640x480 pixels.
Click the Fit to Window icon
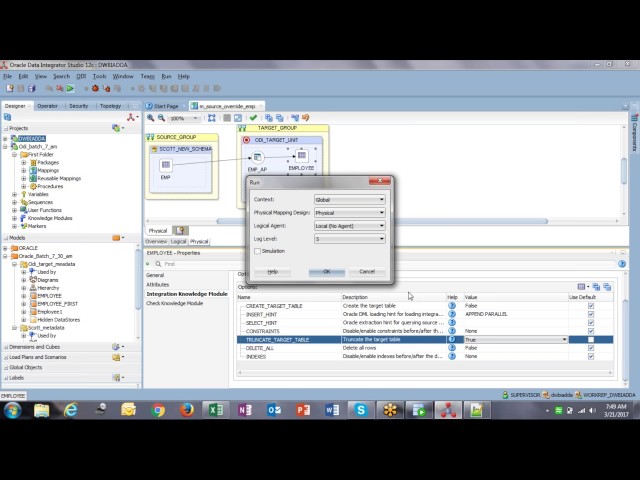pyautogui.click(x=211, y=118)
